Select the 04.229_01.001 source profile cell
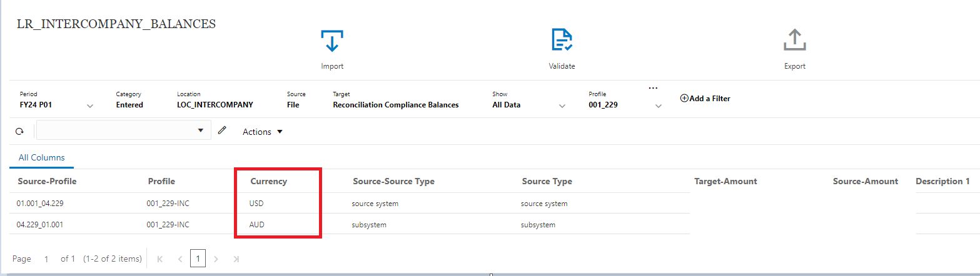This screenshot has width=980, height=276. click(39, 225)
